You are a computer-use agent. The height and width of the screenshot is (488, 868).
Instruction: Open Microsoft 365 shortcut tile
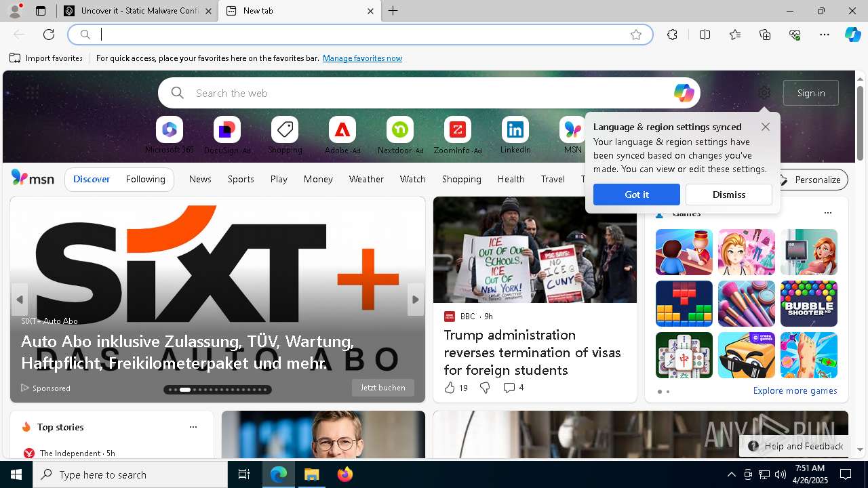tap(170, 136)
